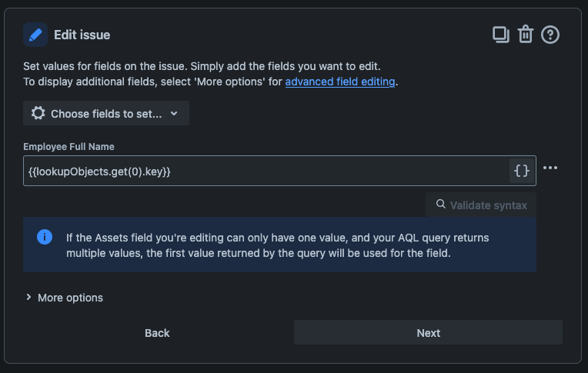The width and height of the screenshot is (588, 373).
Task: Click the gear icon on Choose fields
Action: pyautogui.click(x=38, y=113)
